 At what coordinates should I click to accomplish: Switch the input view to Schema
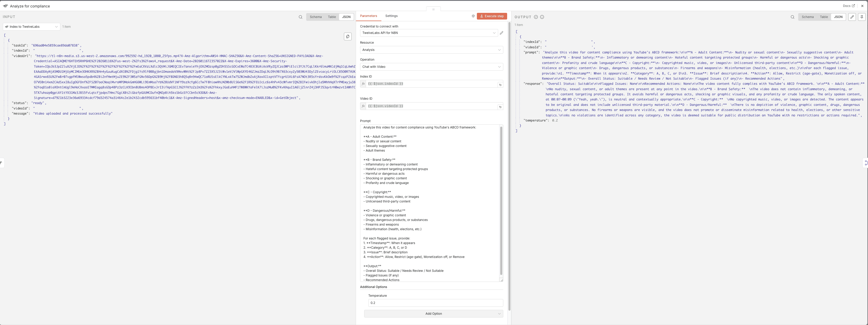[x=315, y=17]
